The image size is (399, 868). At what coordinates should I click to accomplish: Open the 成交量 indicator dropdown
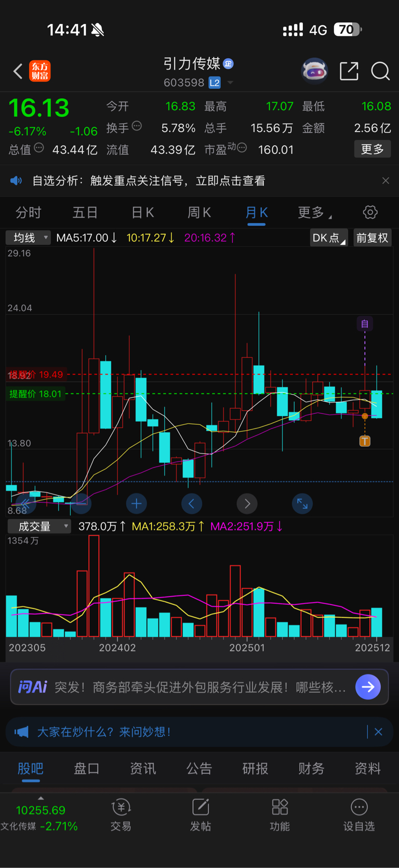(39, 526)
